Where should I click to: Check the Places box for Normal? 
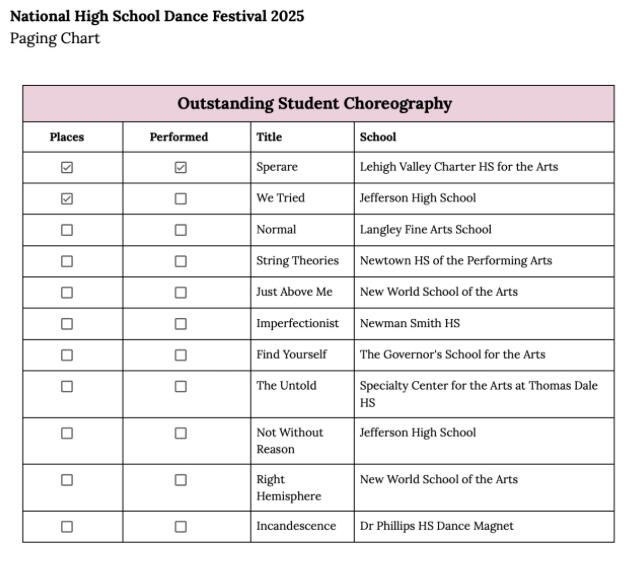click(67, 230)
